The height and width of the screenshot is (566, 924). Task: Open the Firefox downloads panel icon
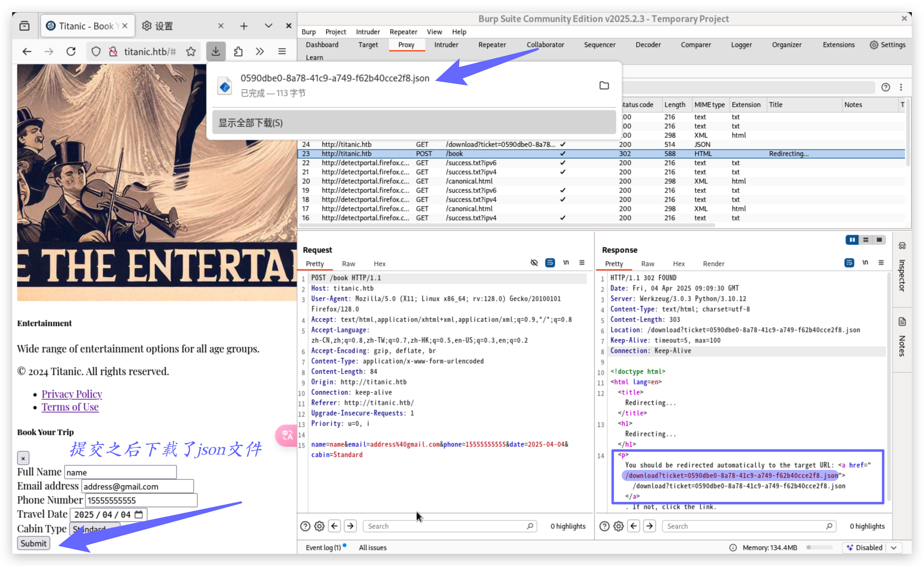point(216,51)
